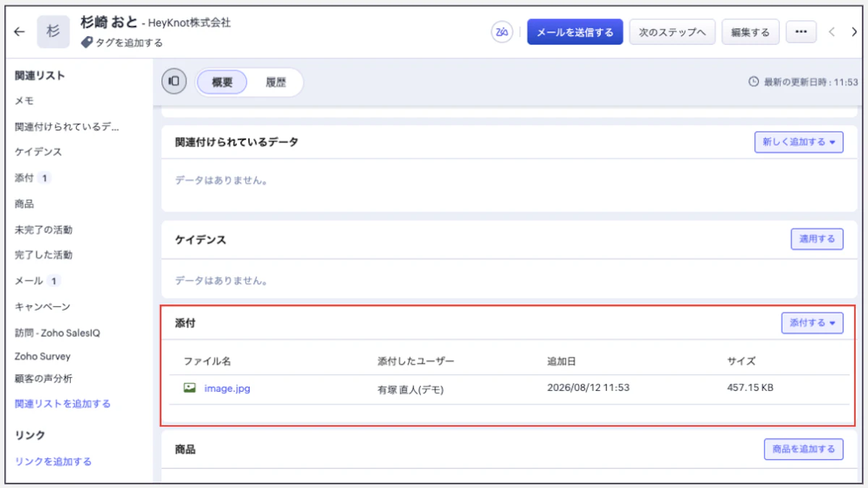Click the tag icon beside タグを追加する
868x488 pixels.
(x=87, y=43)
